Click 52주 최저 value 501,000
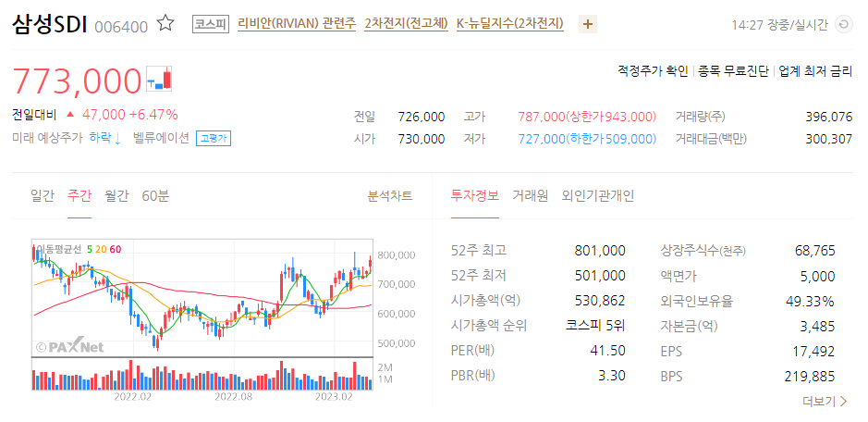Image resolution: width=868 pixels, height=422 pixels. (x=600, y=276)
